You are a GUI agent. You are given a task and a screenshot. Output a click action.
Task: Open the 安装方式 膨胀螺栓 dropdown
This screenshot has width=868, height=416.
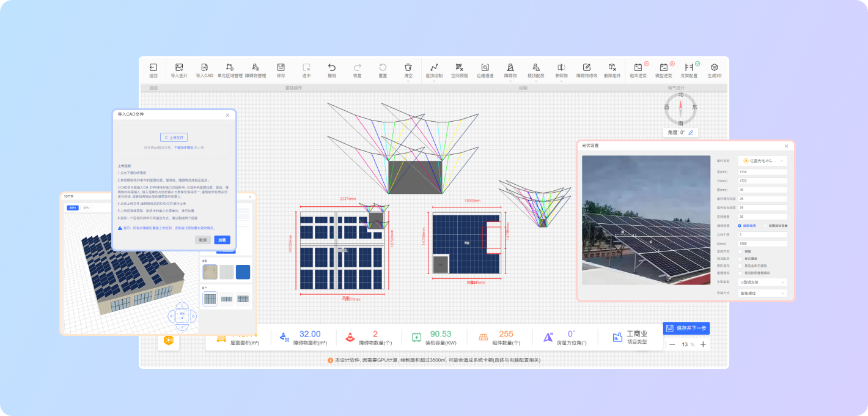(x=763, y=293)
